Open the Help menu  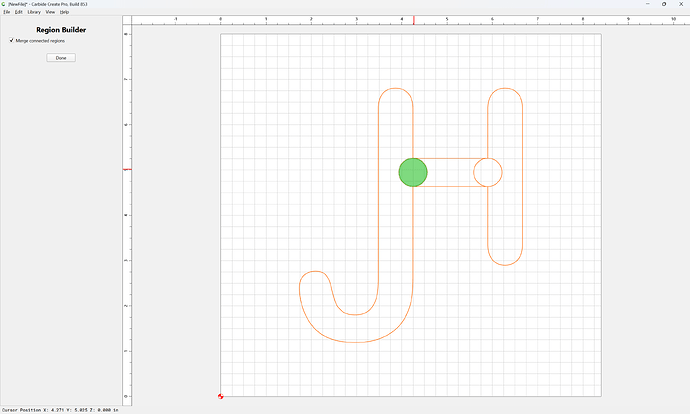pos(64,12)
